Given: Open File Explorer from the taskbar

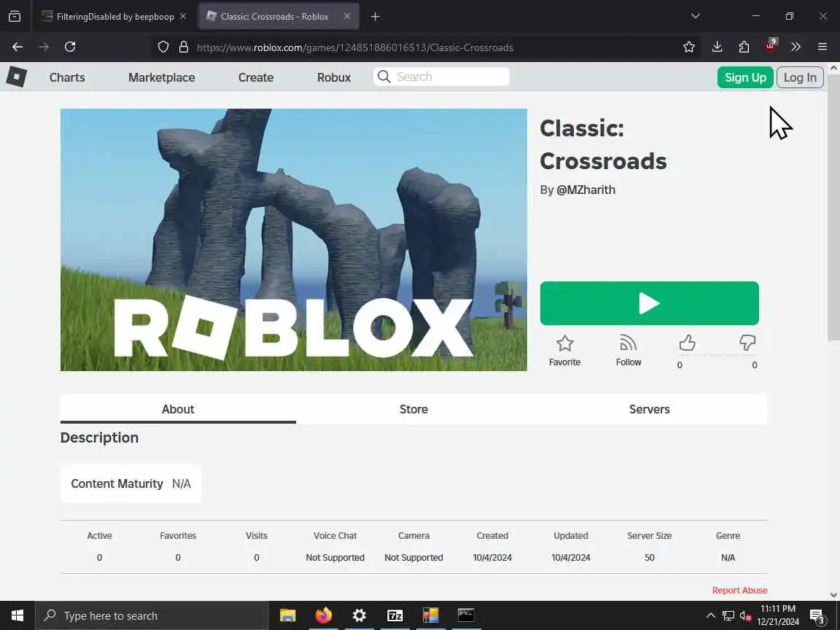Looking at the screenshot, I should pyautogui.click(x=288, y=615).
